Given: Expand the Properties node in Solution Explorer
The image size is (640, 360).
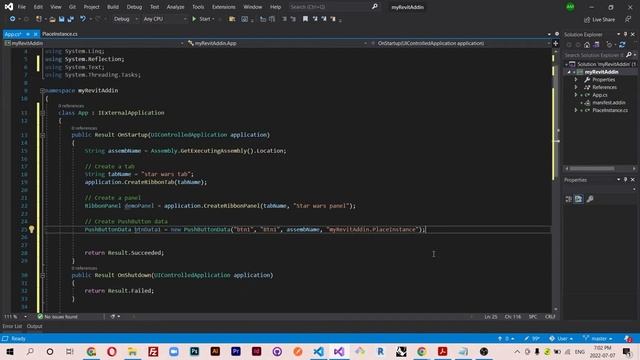Looking at the screenshot, I should pos(576,80).
